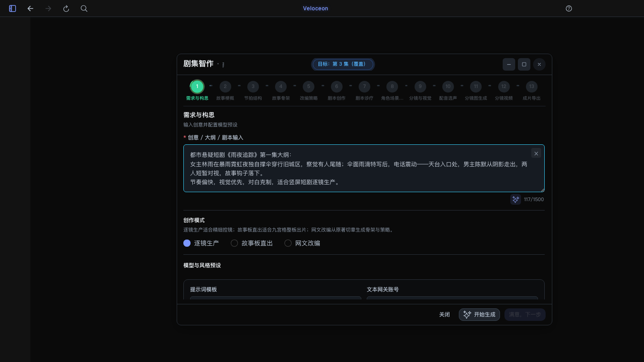
Task: Go to step 2 故事梗概
Action: tap(225, 90)
